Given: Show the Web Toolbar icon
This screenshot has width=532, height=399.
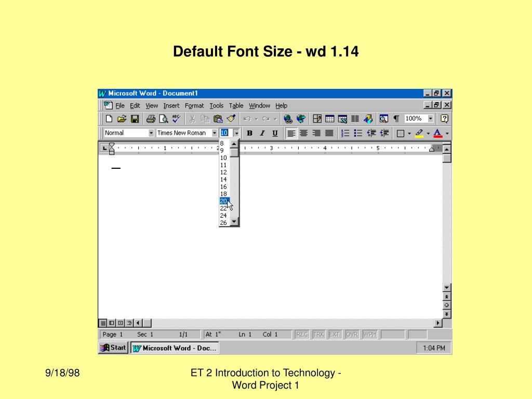Looking at the screenshot, I should pyautogui.click(x=301, y=119).
